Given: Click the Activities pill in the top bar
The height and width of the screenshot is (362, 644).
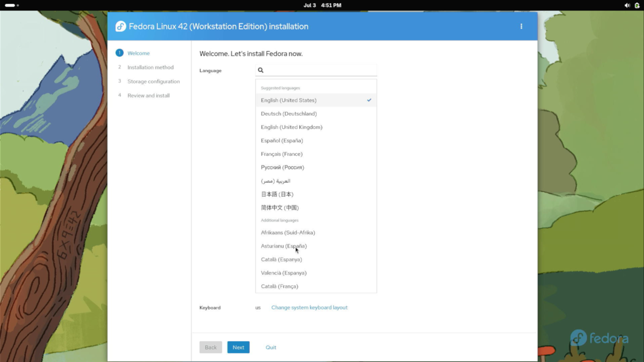Looking at the screenshot, I should pos(12,5).
